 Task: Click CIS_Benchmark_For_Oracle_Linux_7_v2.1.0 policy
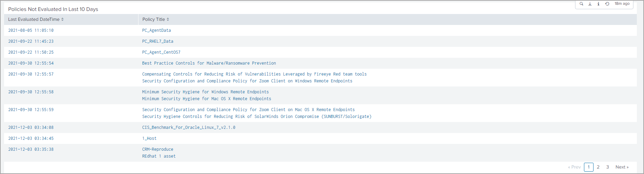click(x=189, y=128)
